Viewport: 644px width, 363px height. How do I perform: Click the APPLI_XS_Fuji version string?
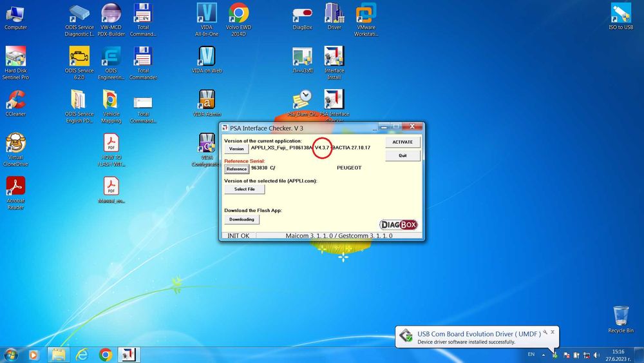coord(310,148)
